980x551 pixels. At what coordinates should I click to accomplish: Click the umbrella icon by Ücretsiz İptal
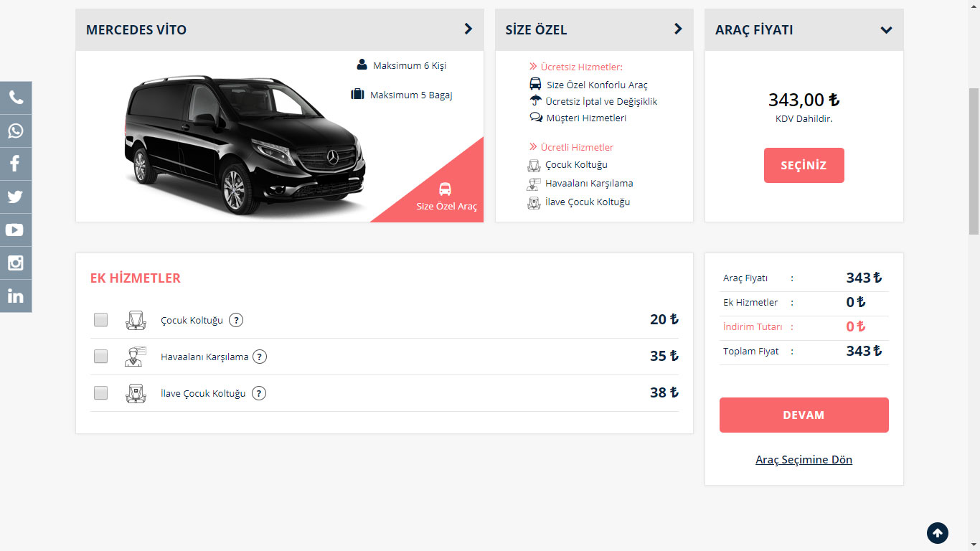535,100
